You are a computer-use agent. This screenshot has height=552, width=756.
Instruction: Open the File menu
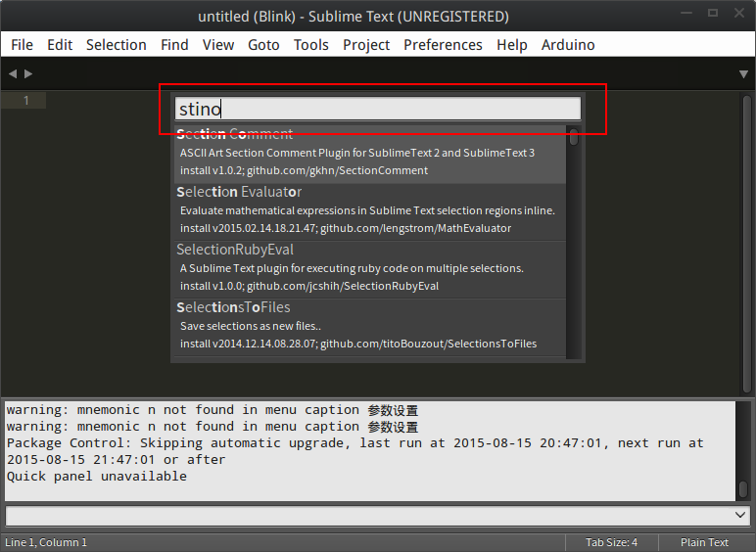pos(22,45)
